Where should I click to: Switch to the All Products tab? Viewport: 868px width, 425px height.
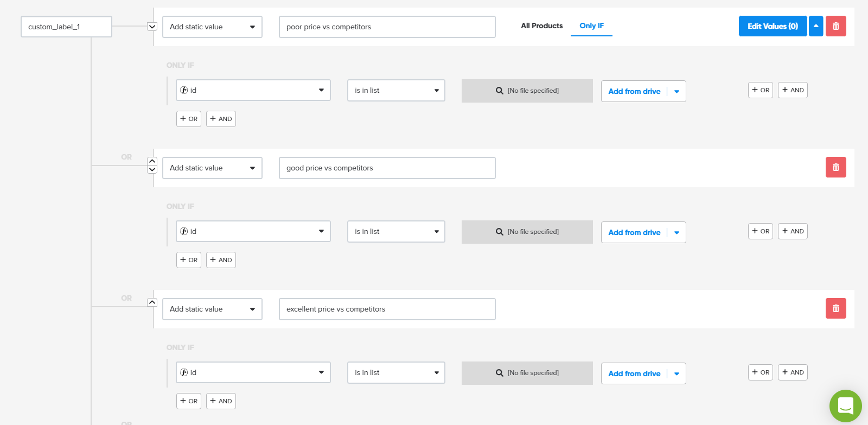[541, 26]
